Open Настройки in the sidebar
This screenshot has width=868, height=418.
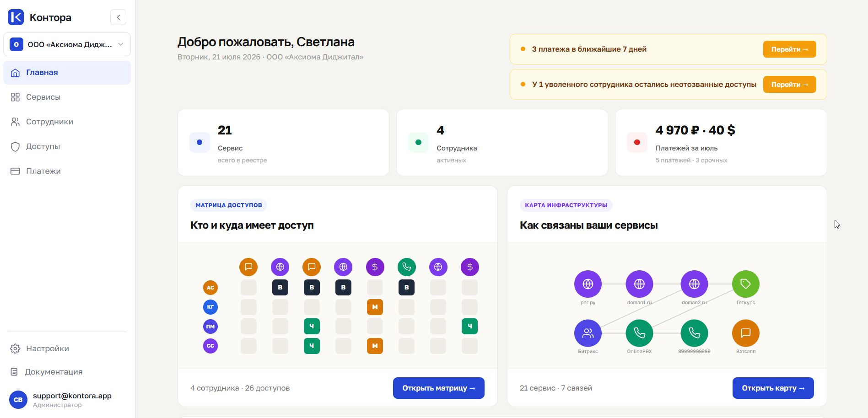click(67, 348)
